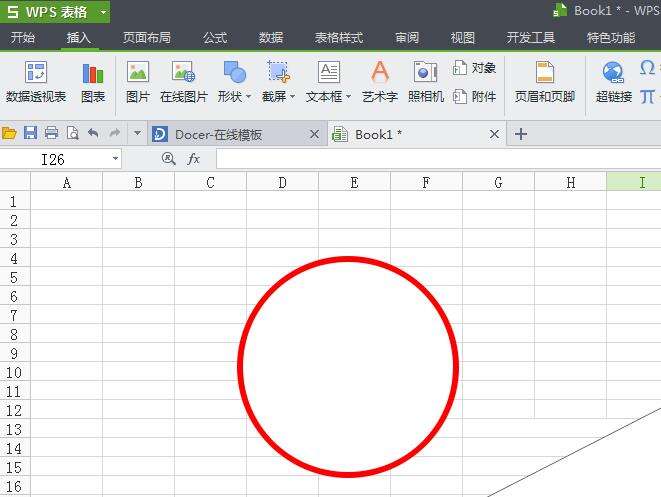Switch to the 数据 ribbon tab
The image size is (661, 497).
(271, 38)
